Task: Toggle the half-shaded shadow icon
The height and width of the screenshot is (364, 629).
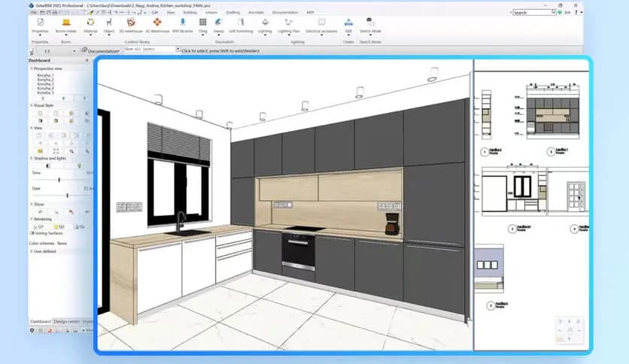Action: pyautogui.click(x=48, y=166)
